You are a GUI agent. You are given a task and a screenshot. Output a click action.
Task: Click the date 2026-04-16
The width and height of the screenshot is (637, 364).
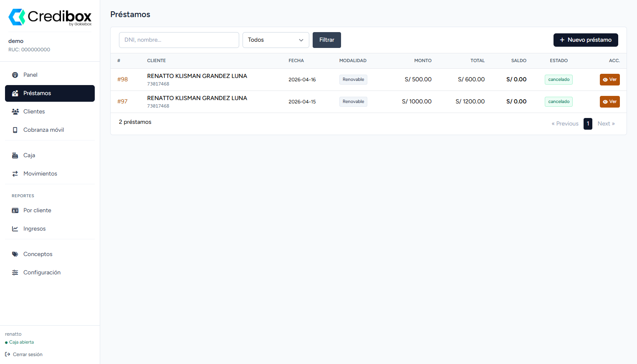(x=302, y=80)
